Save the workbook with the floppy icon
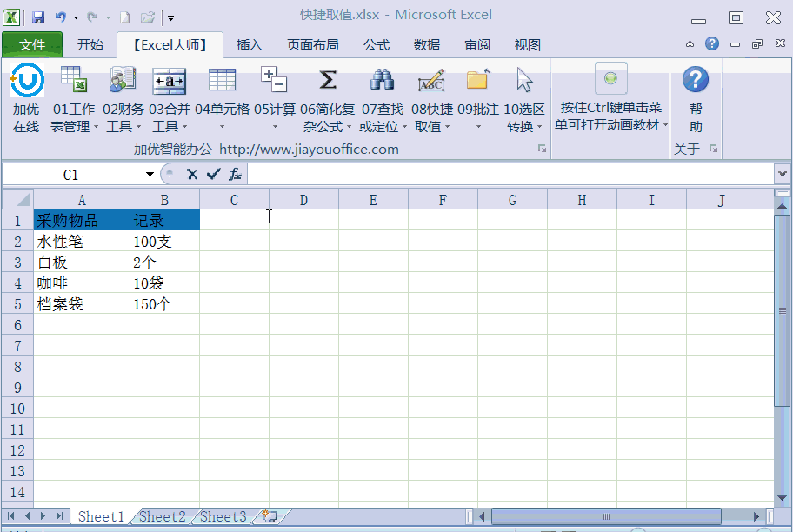This screenshot has width=793, height=532. [38, 17]
